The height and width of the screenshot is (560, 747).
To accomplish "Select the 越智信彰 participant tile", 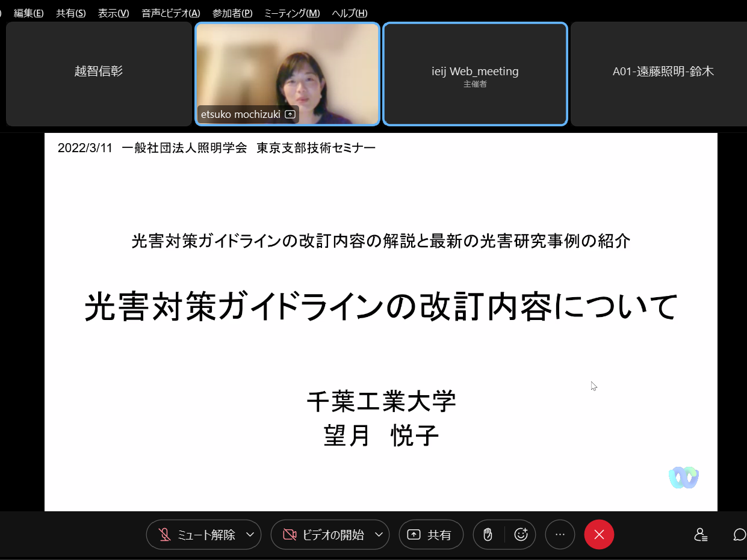I will click(x=99, y=74).
